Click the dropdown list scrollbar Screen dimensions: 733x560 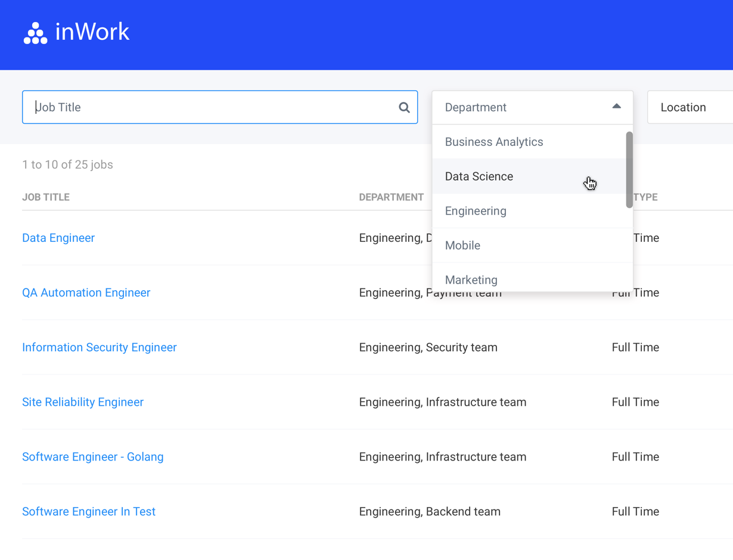(x=629, y=170)
